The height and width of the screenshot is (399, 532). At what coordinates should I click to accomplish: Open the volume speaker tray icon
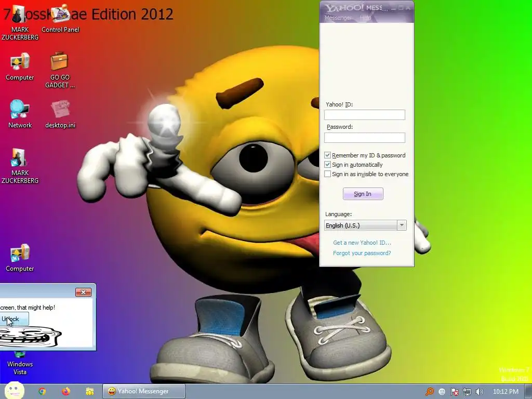pyautogui.click(x=480, y=392)
